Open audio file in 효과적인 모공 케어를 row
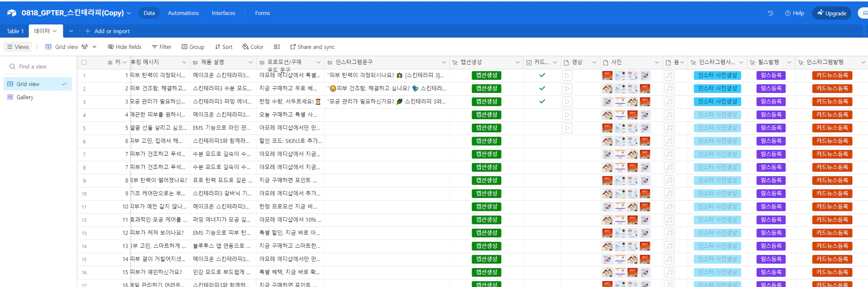The image size is (868, 287). [x=669, y=220]
